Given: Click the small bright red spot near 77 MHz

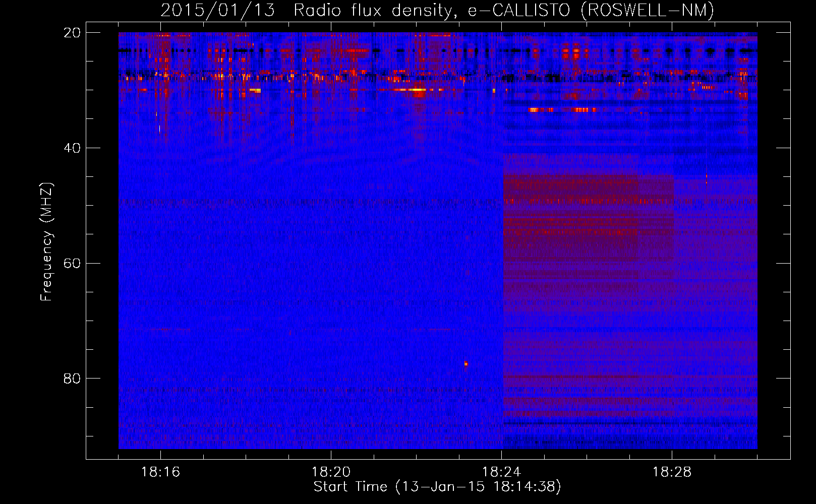Looking at the screenshot, I should click(x=466, y=363).
